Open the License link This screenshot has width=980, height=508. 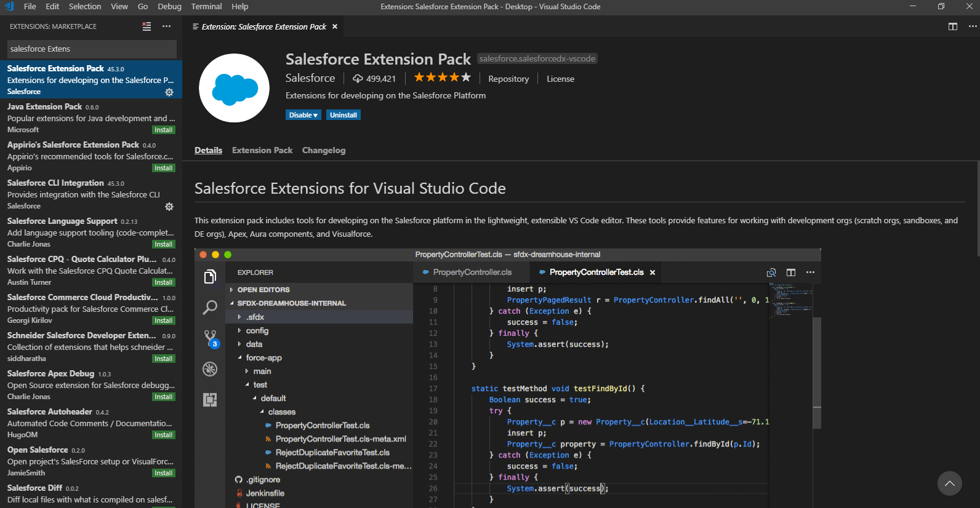point(560,79)
